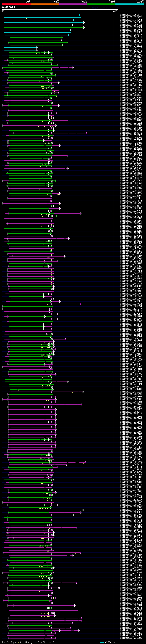Select hit label UniRef100_B8HQ54
The image size is (146, 644).
tap(131, 306)
